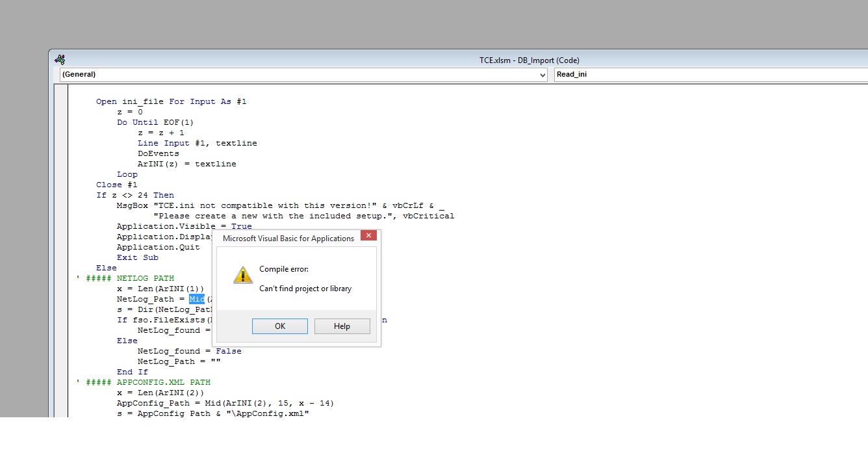
Task: Click the 'Do Until EOF(1)' code line
Action: [x=155, y=122]
